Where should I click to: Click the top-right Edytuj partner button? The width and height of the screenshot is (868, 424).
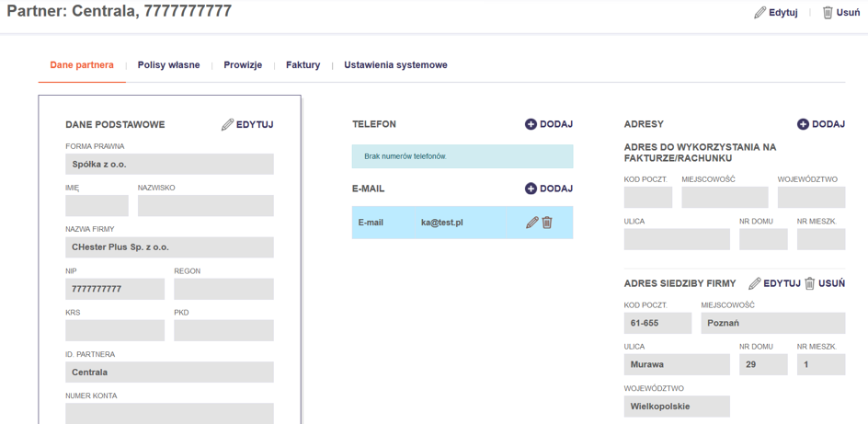[x=775, y=13]
